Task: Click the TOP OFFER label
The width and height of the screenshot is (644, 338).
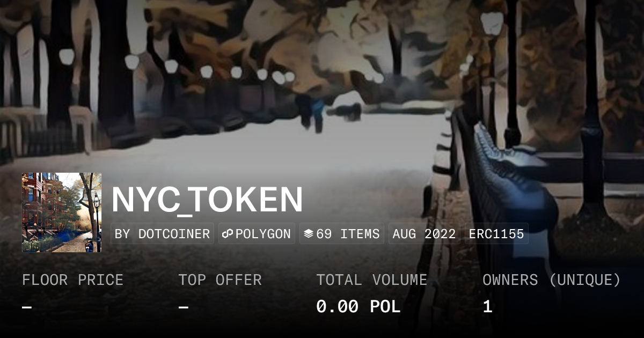Action: 220,280
